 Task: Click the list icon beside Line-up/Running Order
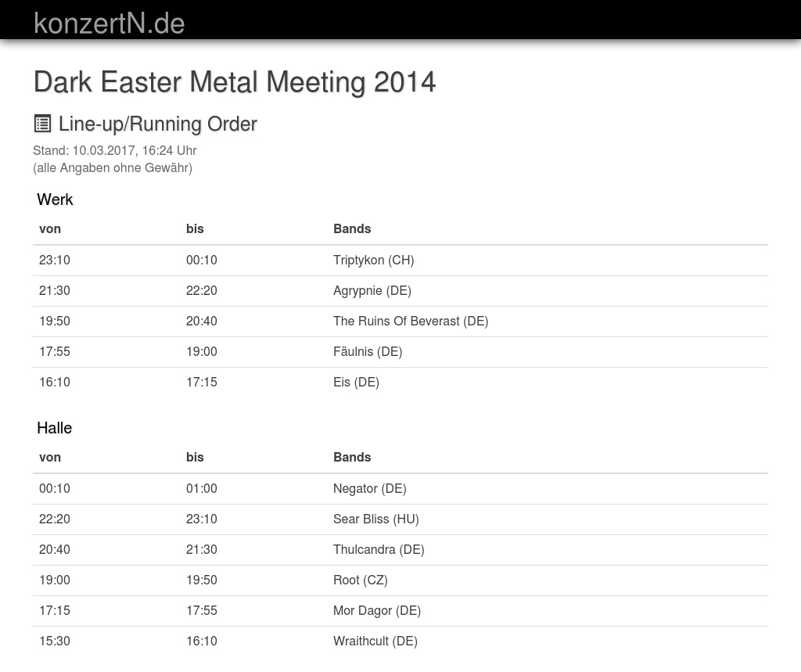coord(42,124)
